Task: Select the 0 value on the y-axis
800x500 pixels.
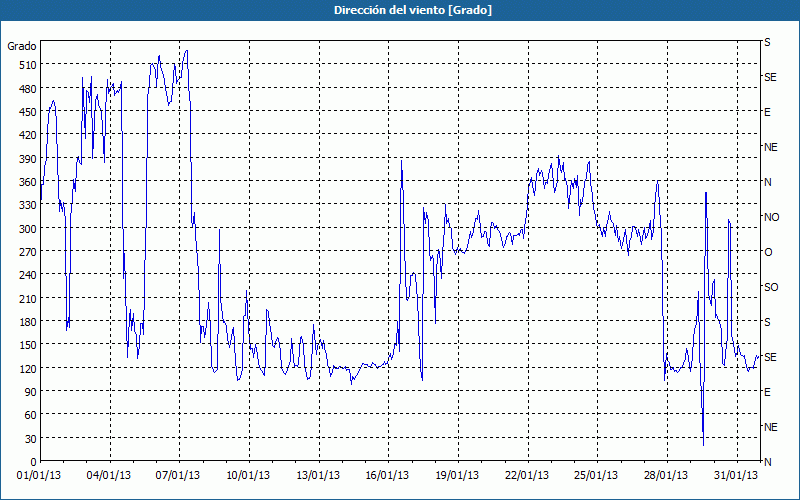Action: tap(34, 462)
